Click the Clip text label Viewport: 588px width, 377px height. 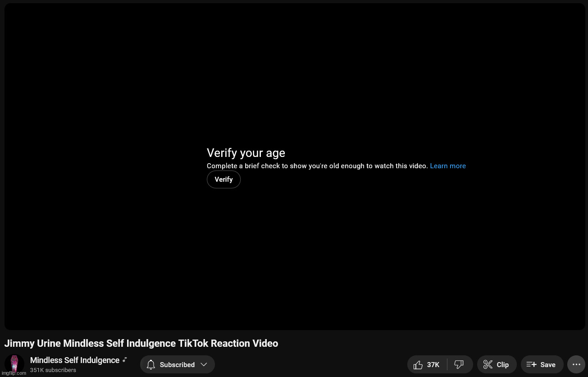pos(502,365)
